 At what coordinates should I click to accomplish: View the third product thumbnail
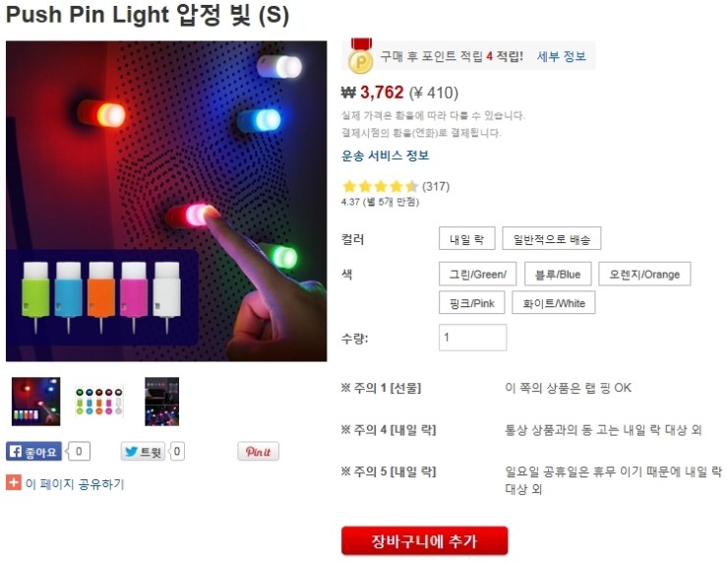[x=161, y=402]
